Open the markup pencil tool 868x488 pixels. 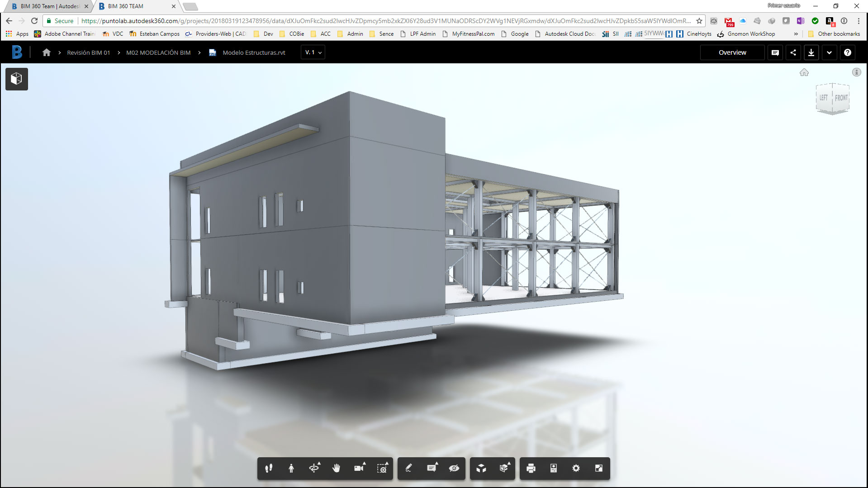[x=408, y=468]
